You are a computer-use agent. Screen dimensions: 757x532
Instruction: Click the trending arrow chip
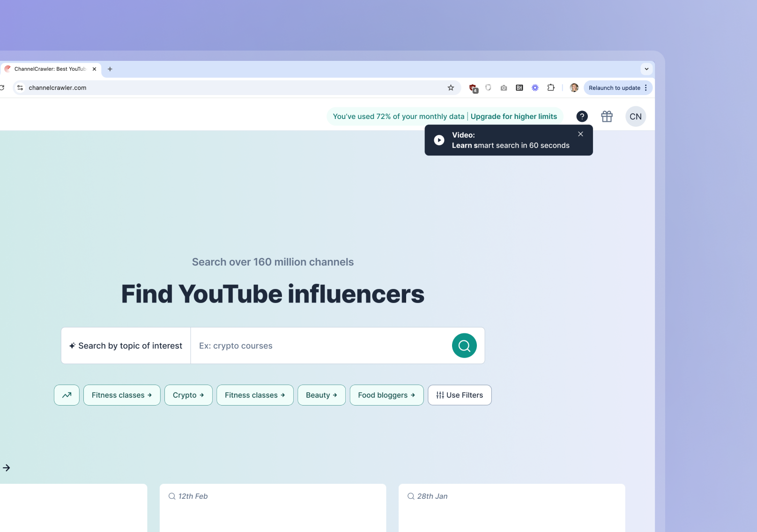[67, 395]
